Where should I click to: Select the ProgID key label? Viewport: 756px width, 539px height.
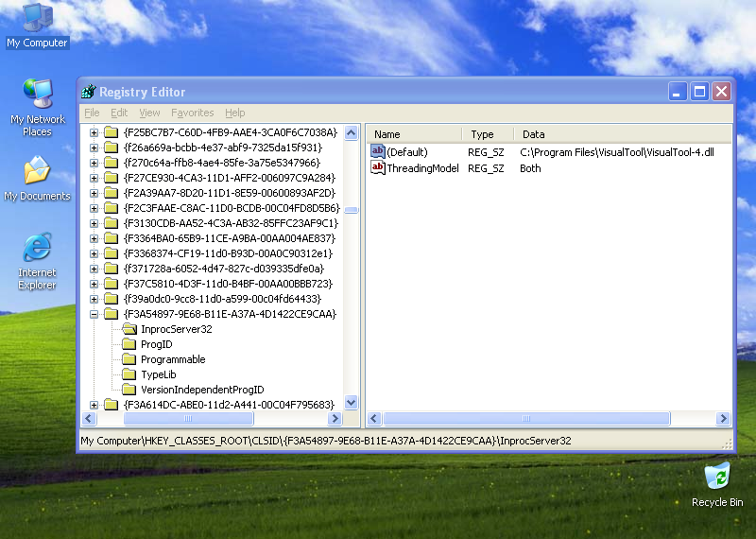point(156,344)
